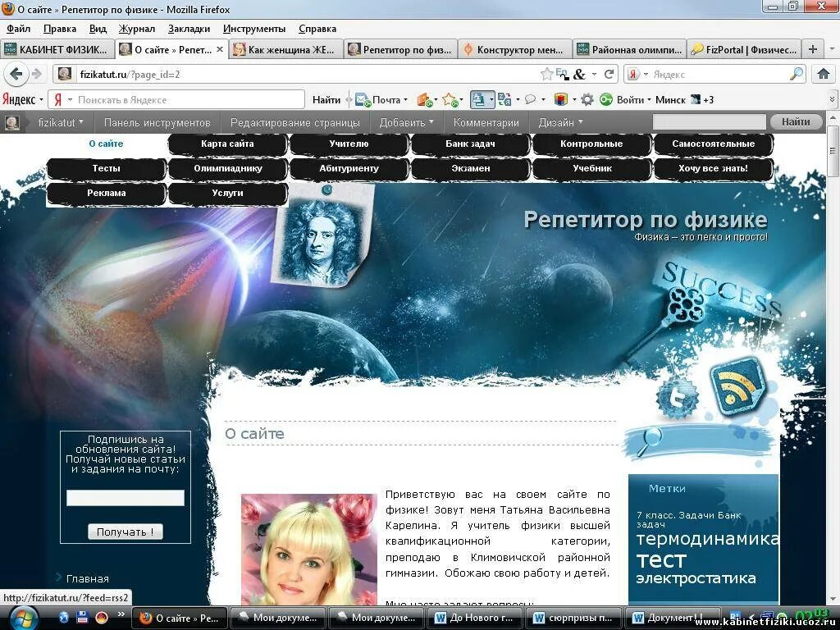Open the 'Банк задач' navigation button
840x630 pixels.
click(x=470, y=144)
